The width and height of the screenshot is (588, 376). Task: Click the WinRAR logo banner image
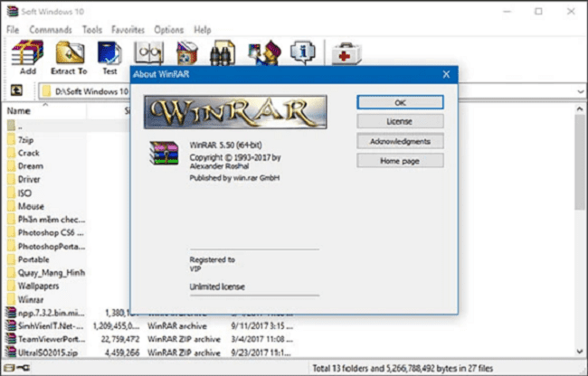(235, 112)
